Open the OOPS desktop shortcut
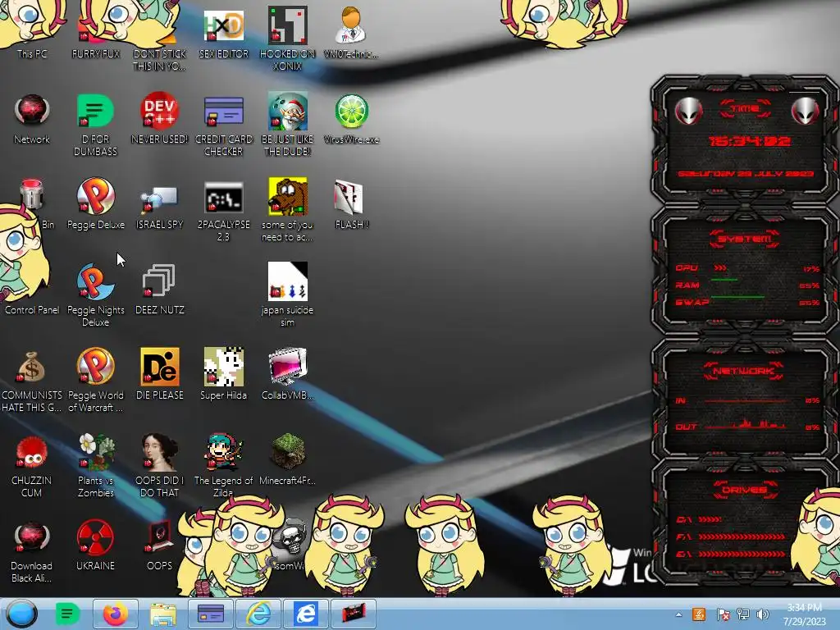 pos(160,546)
